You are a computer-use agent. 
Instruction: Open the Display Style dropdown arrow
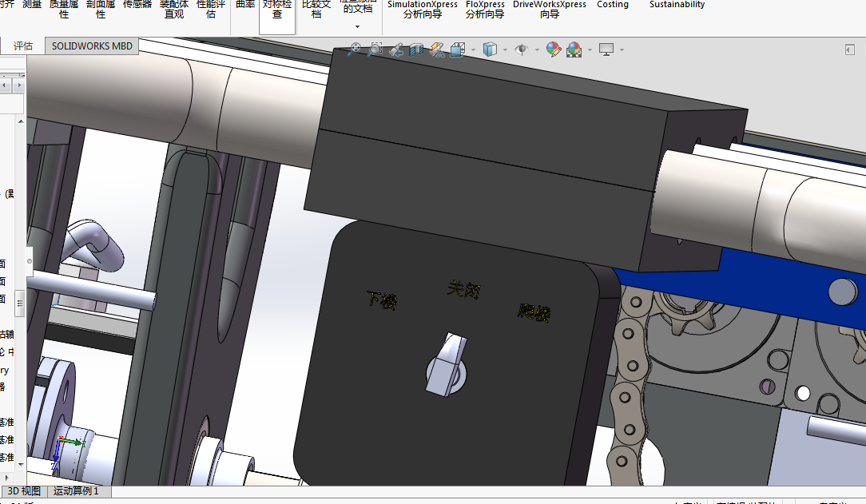point(505,50)
